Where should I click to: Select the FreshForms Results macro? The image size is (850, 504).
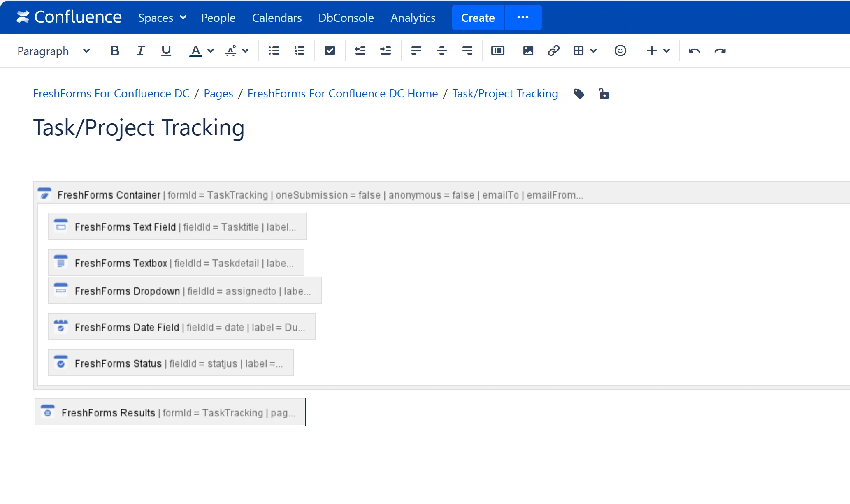(x=170, y=412)
